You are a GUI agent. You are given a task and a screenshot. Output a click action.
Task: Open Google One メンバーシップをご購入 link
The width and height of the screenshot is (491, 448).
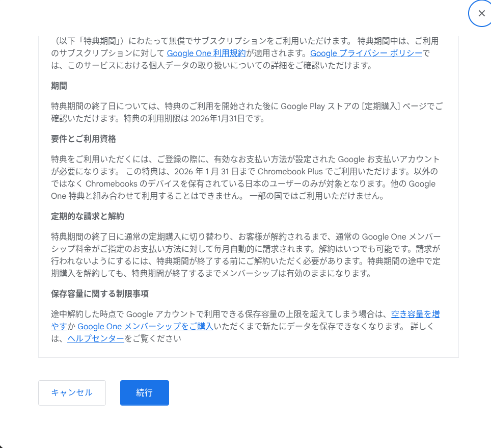[145, 327]
